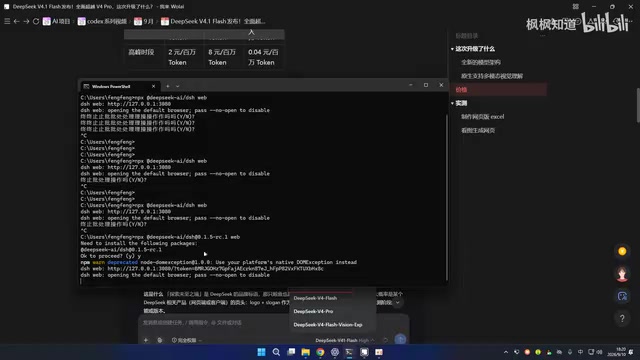Open the Wolai hamburger sidebar menu

(7, 21)
